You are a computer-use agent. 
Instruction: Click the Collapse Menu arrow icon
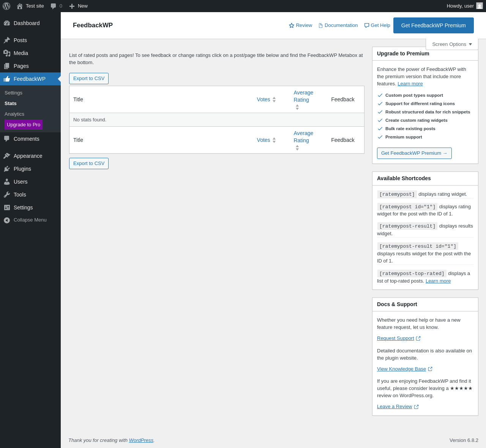[7, 220]
